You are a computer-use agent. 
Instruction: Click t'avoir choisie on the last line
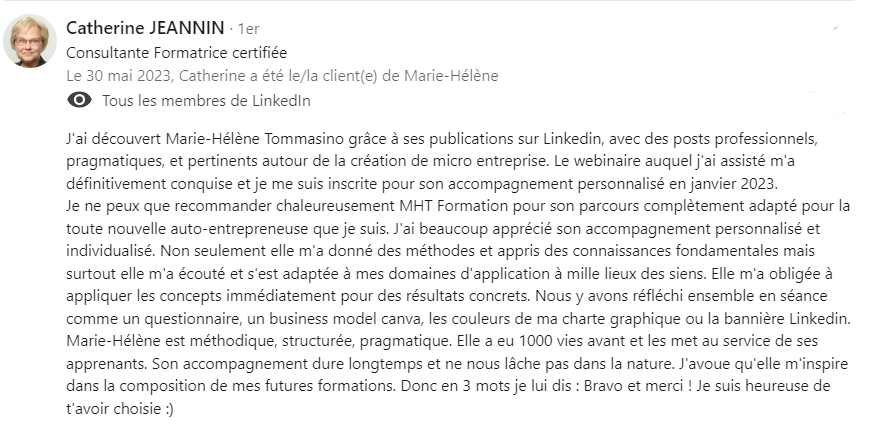click(x=114, y=410)
